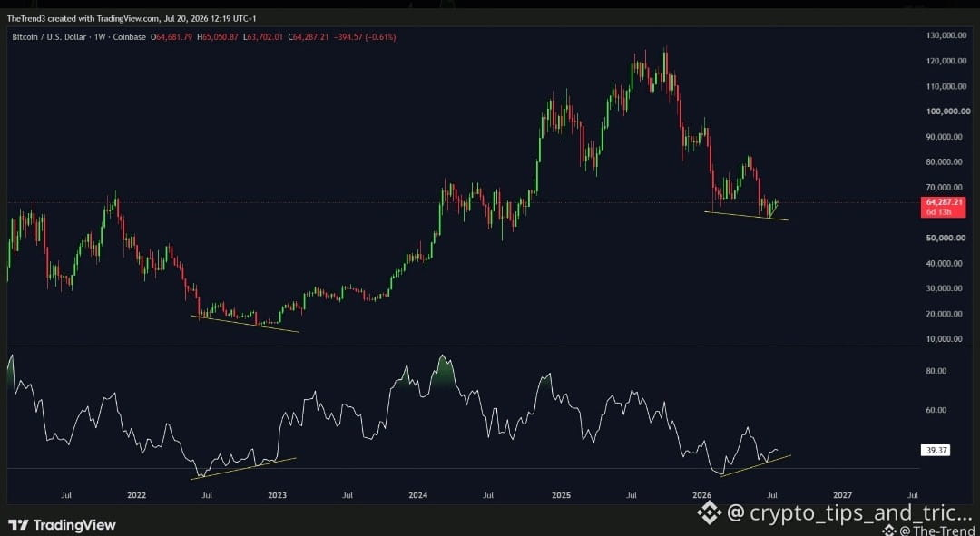Click the 80,000.00 price axis label
Image resolution: width=980 pixels, height=536 pixels.
point(946,161)
